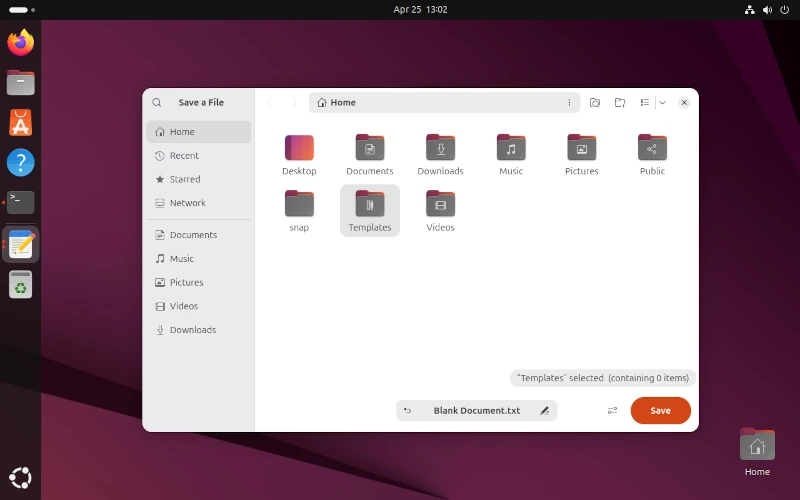Viewport: 800px width, 500px height.
Task: Select Starred in the sidebar
Action: coord(184,180)
